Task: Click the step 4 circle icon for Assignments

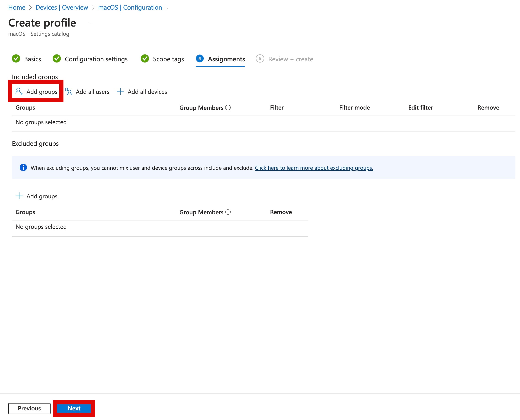Action: point(200,59)
